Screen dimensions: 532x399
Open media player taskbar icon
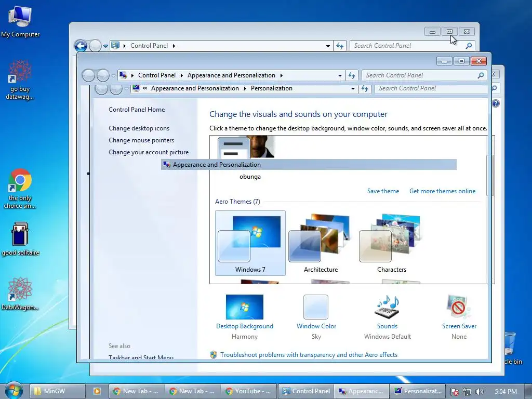click(97, 391)
